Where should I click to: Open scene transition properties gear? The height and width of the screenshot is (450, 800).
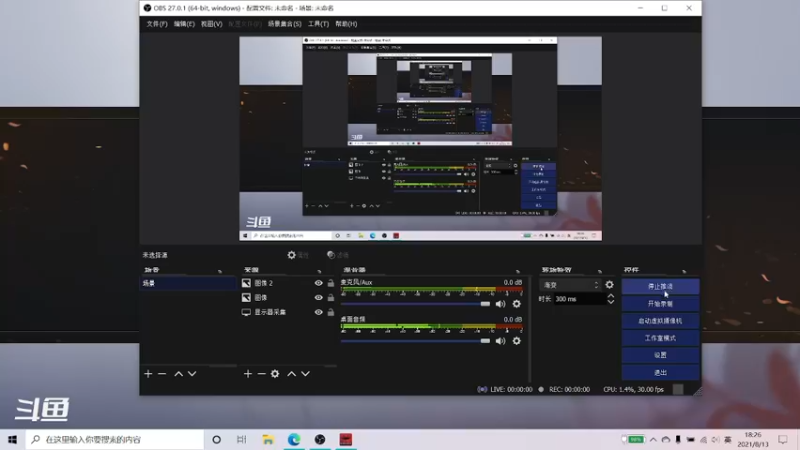coord(610,285)
